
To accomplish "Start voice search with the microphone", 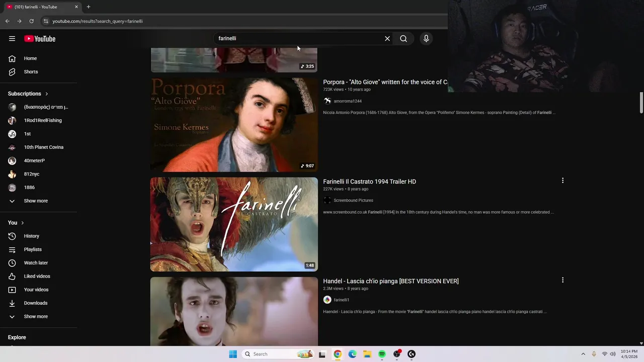I will [426, 38].
